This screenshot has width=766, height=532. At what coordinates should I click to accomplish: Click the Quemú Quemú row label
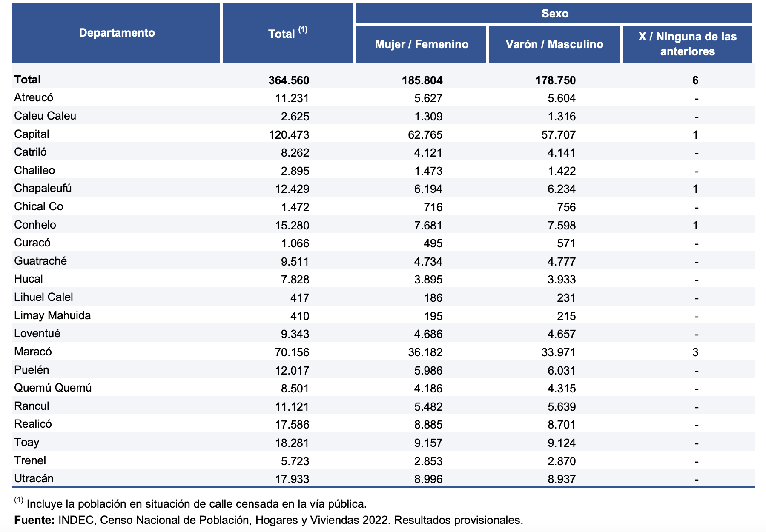tap(53, 388)
